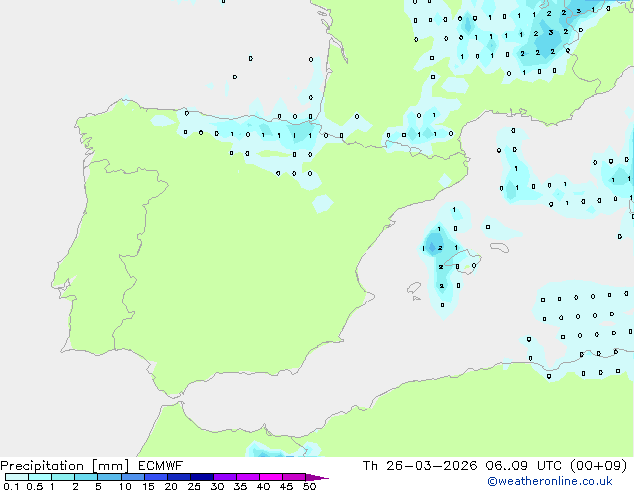Click the above-50 mm legend arrow tip
The height and width of the screenshot is (490, 634).
(x=317, y=477)
